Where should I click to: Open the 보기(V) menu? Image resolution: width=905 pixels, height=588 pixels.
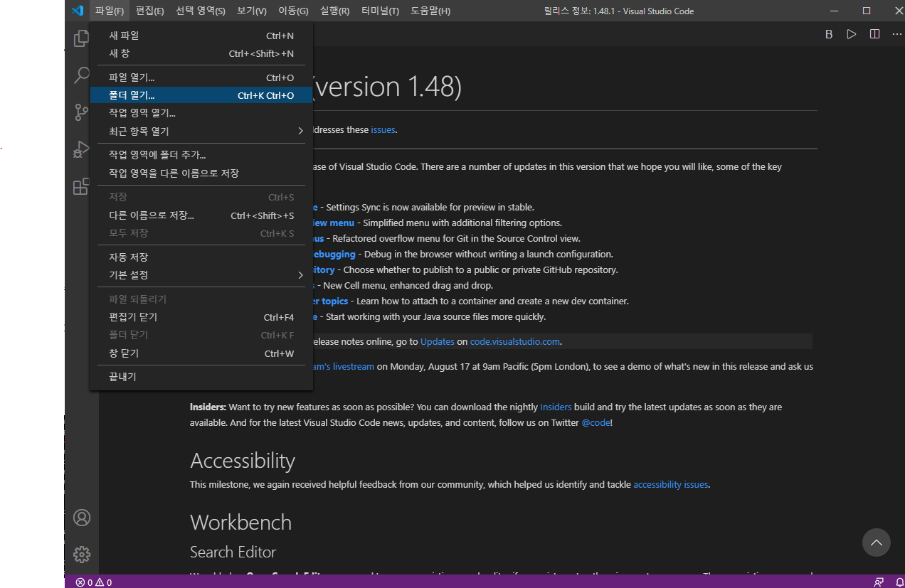pyautogui.click(x=252, y=11)
